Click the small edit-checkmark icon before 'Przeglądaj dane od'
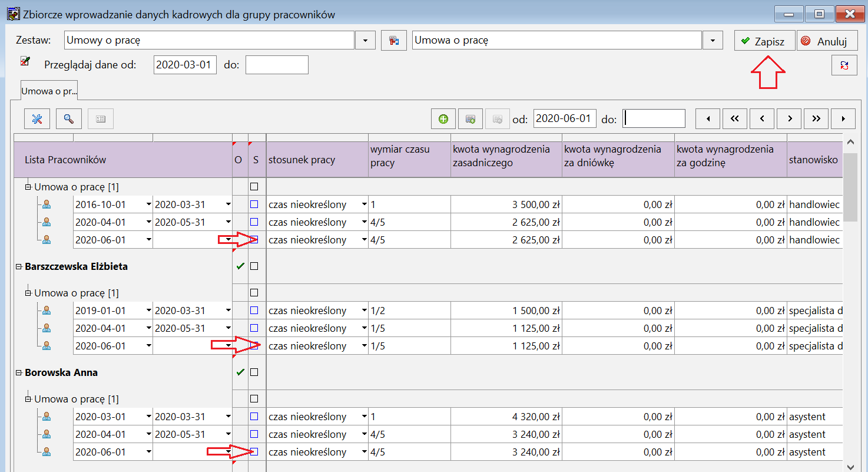Screen dimensions: 868x472 (x=25, y=61)
